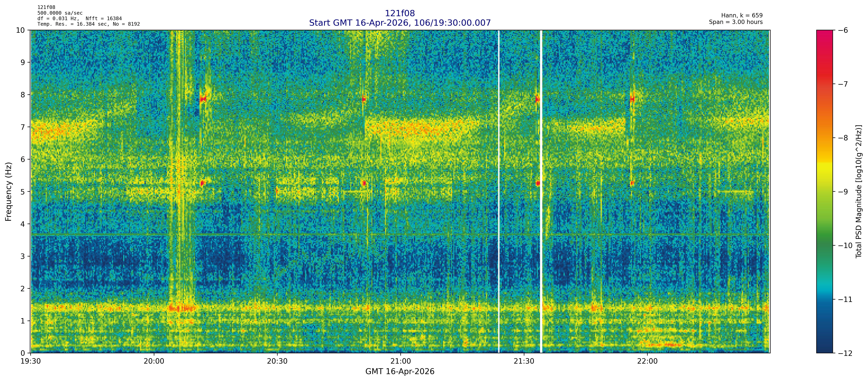Click the Hann, k = 659 text

pos(742,16)
